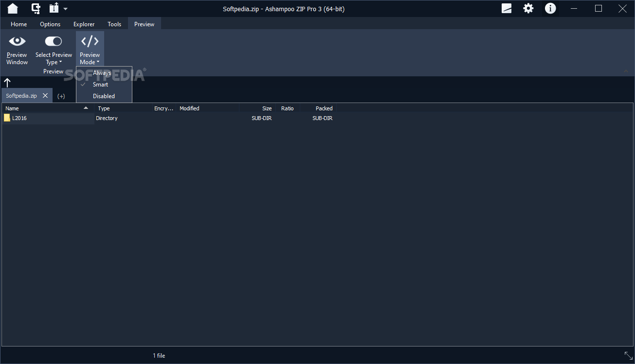The image size is (635, 364).
Task: Go up one folder with the up arrow
Action: (x=7, y=83)
